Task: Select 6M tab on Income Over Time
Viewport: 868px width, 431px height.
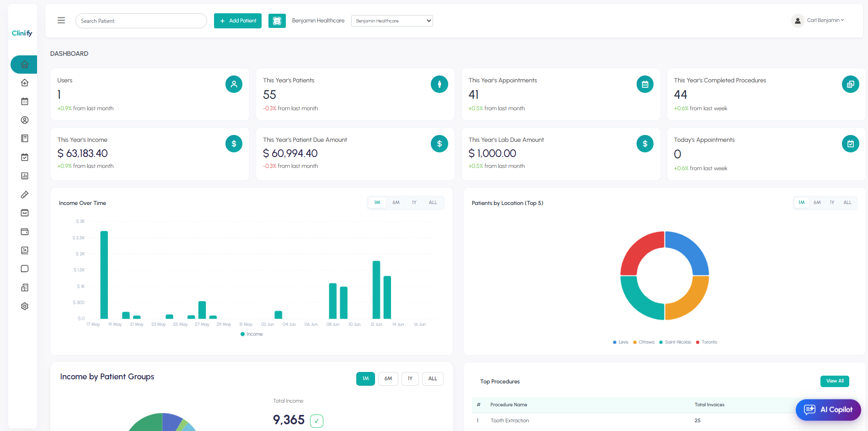Action: coord(396,203)
